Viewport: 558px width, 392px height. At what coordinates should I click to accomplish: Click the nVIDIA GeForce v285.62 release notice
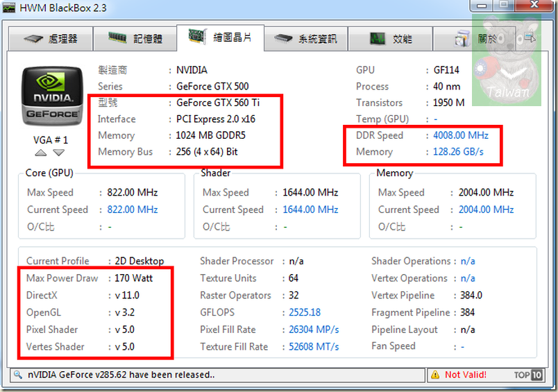click(121, 375)
